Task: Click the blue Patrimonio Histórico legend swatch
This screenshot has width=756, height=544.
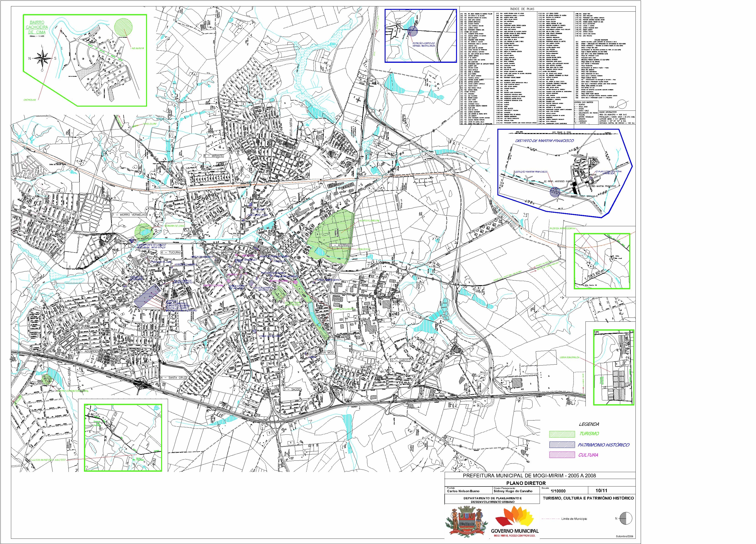Action: click(562, 445)
